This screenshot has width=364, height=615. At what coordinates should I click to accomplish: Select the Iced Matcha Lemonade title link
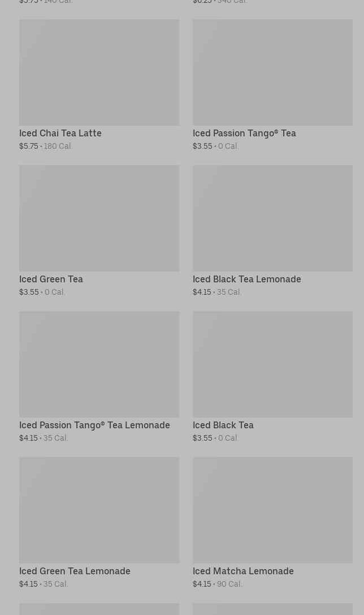pyautogui.click(x=243, y=571)
